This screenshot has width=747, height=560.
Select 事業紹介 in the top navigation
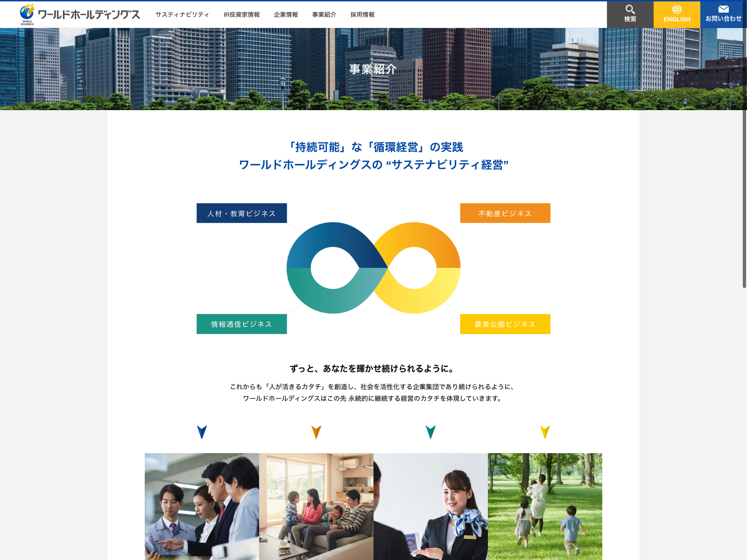point(324,14)
